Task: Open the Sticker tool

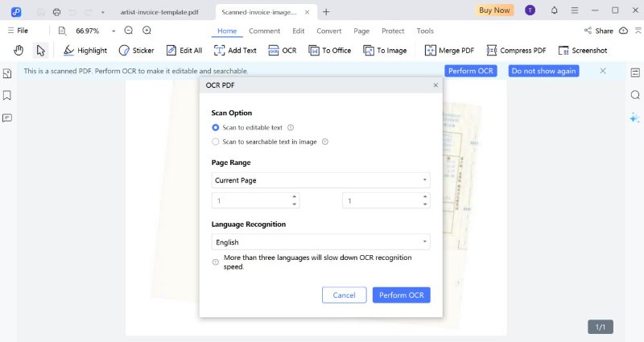Action: (124, 50)
